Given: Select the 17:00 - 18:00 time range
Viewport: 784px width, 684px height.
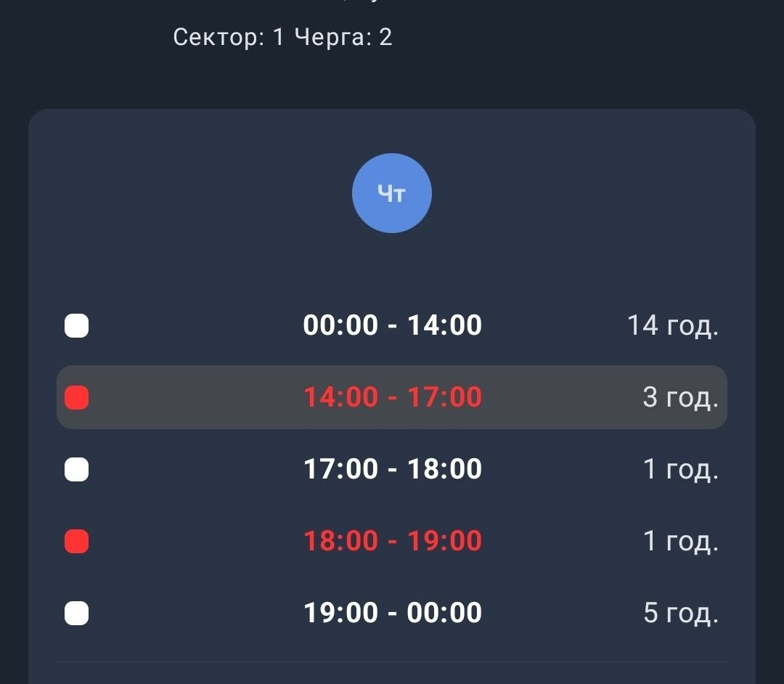Looking at the screenshot, I should point(393,469).
